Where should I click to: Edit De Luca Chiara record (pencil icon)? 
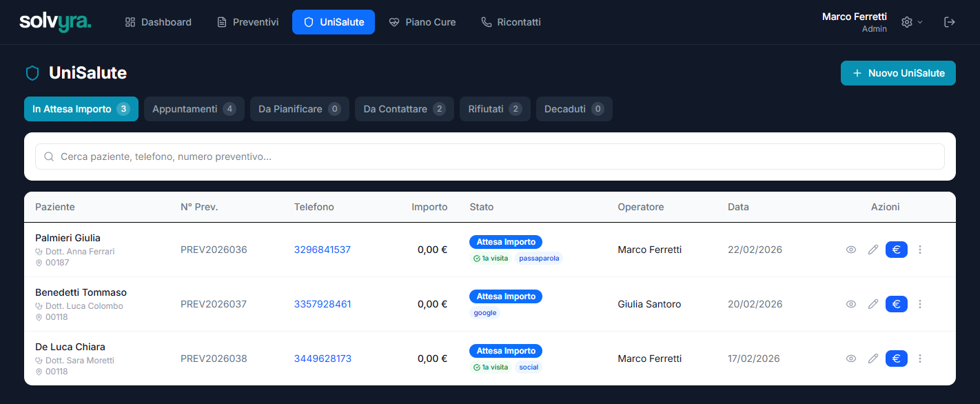pyautogui.click(x=873, y=358)
